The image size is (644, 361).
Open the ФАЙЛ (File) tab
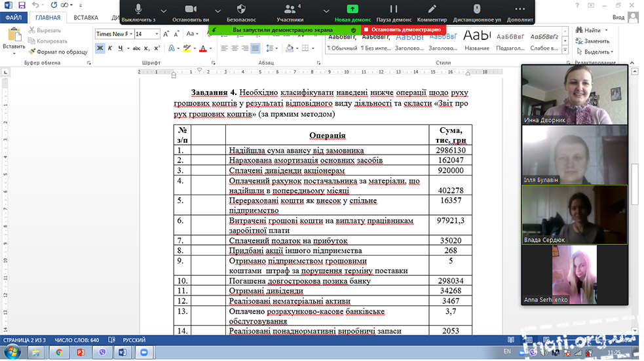[14, 18]
